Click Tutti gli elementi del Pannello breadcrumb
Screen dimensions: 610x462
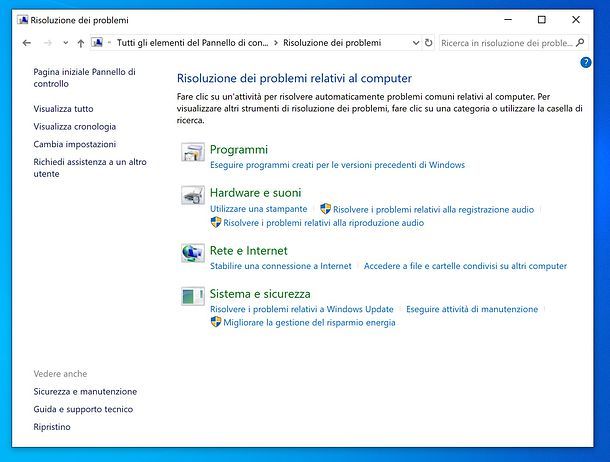(193, 43)
